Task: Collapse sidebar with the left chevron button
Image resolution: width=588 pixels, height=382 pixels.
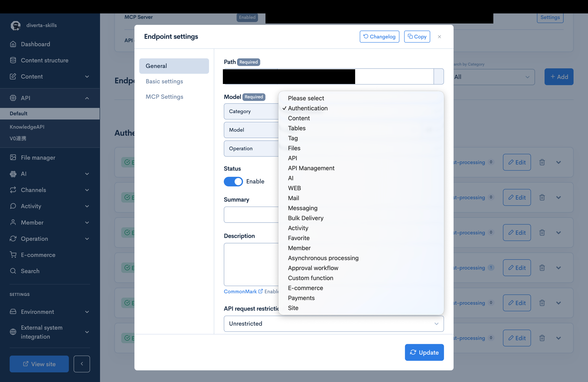Action: point(82,364)
